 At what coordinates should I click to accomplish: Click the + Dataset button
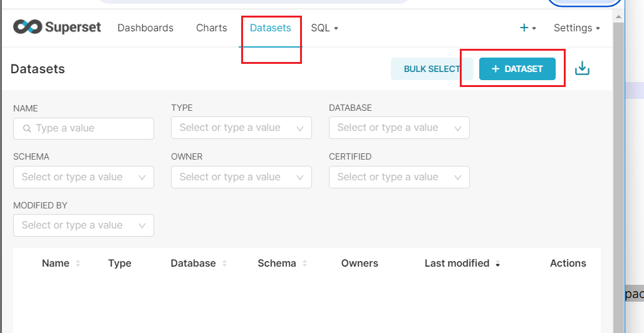[x=517, y=69]
